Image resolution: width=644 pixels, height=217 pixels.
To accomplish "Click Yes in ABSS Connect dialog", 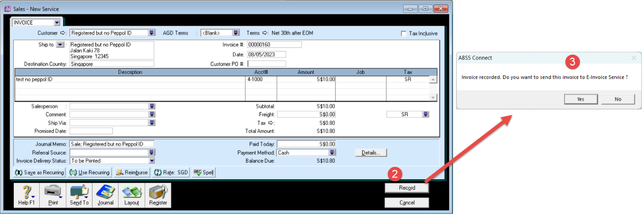I will 580,99.
